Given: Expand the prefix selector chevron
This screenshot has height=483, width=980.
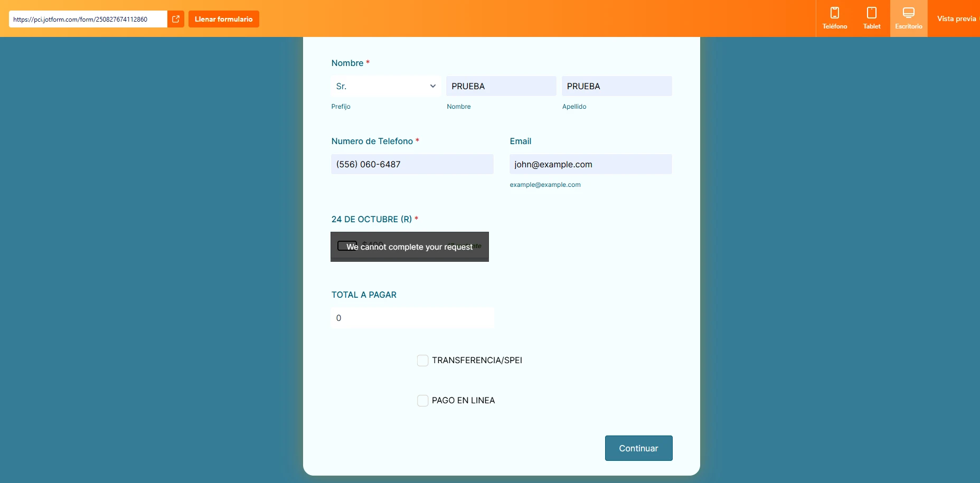Looking at the screenshot, I should (x=433, y=86).
